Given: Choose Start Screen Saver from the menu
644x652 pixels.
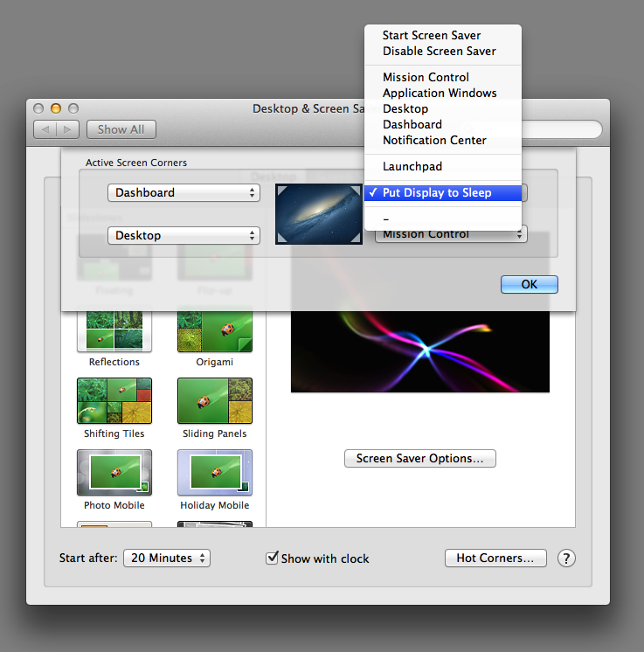Looking at the screenshot, I should coord(443,35).
